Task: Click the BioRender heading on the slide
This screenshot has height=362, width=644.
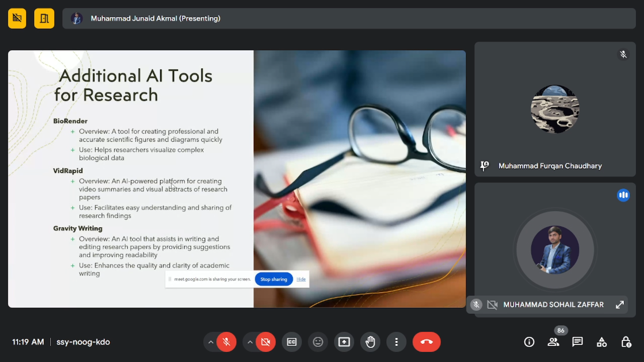Action: (x=70, y=121)
